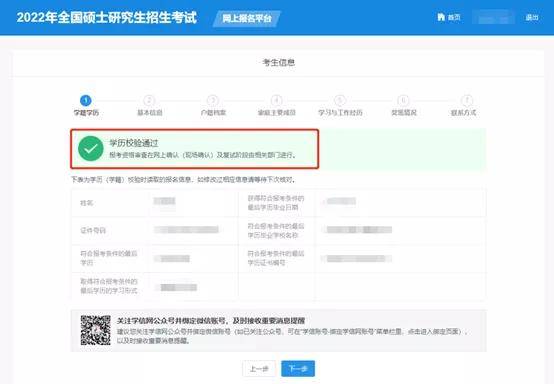Click the 退出 logout link

pos(532,17)
